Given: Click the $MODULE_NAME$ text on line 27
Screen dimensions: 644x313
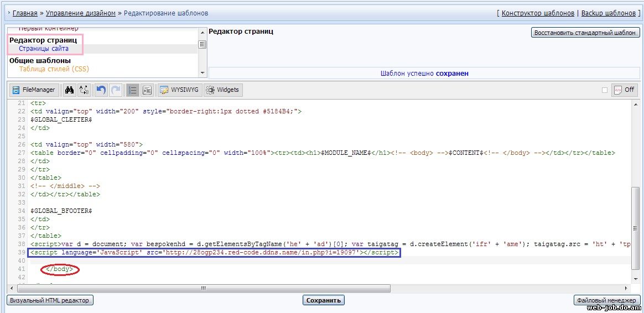Looking at the screenshot, I should pos(346,153).
